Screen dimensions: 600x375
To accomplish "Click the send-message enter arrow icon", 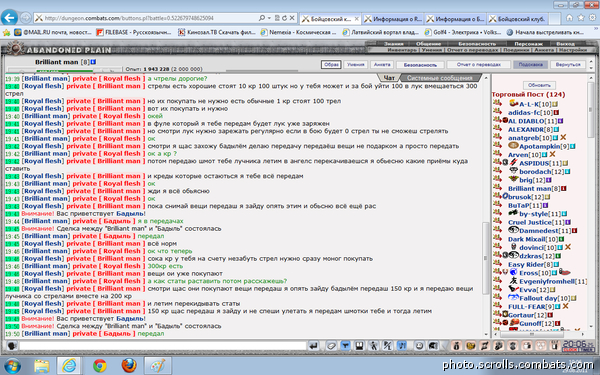I will (x=313, y=346).
